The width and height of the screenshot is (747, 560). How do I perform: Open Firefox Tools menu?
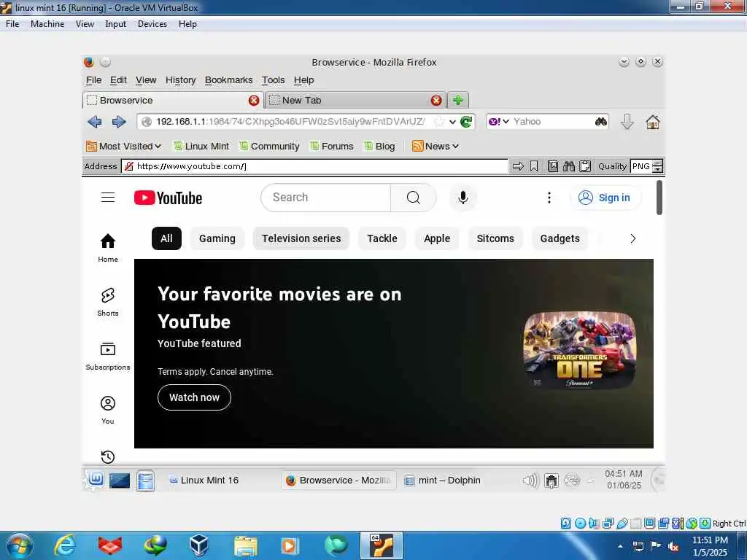click(x=273, y=80)
